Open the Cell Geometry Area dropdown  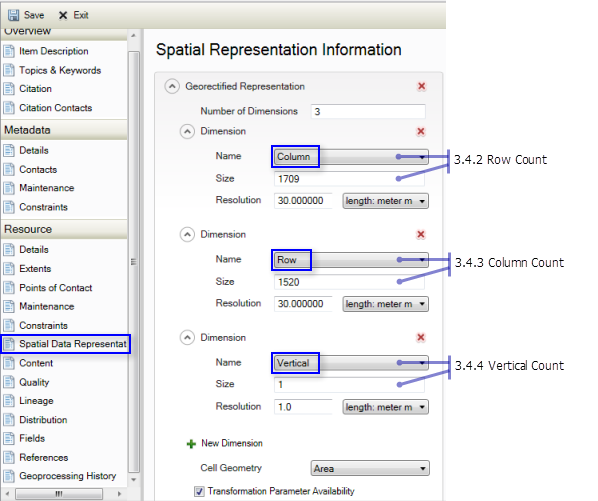pyautogui.click(x=370, y=469)
